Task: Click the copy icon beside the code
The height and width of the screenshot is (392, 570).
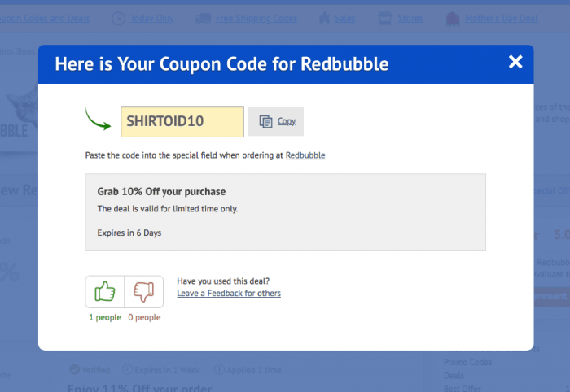Action: (265, 121)
